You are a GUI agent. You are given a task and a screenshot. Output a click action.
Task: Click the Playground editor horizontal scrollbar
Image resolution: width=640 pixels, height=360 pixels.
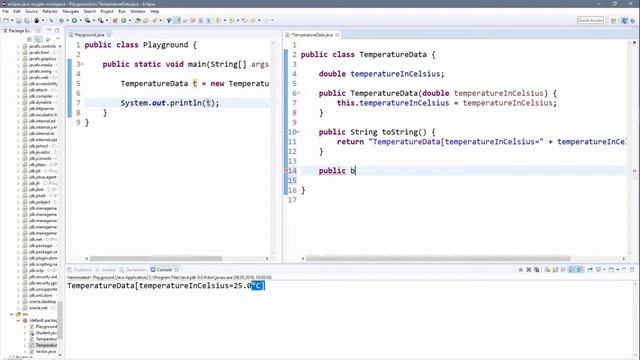click(156, 258)
